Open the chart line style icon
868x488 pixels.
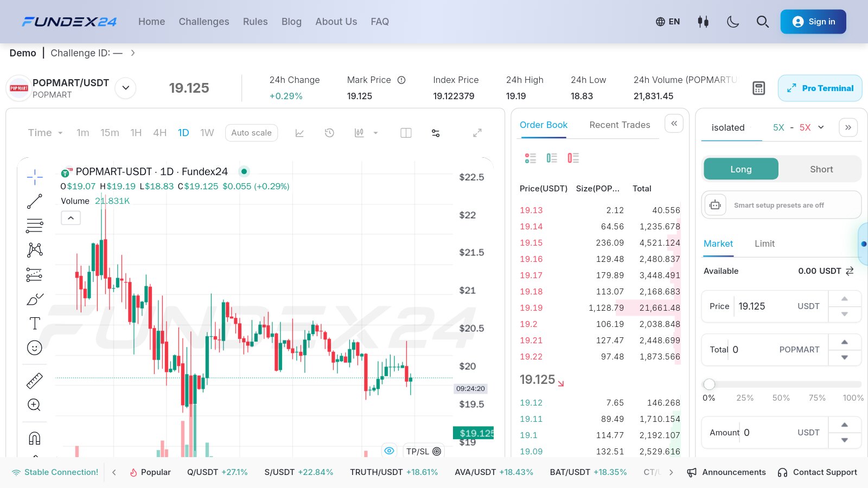pyautogui.click(x=299, y=133)
